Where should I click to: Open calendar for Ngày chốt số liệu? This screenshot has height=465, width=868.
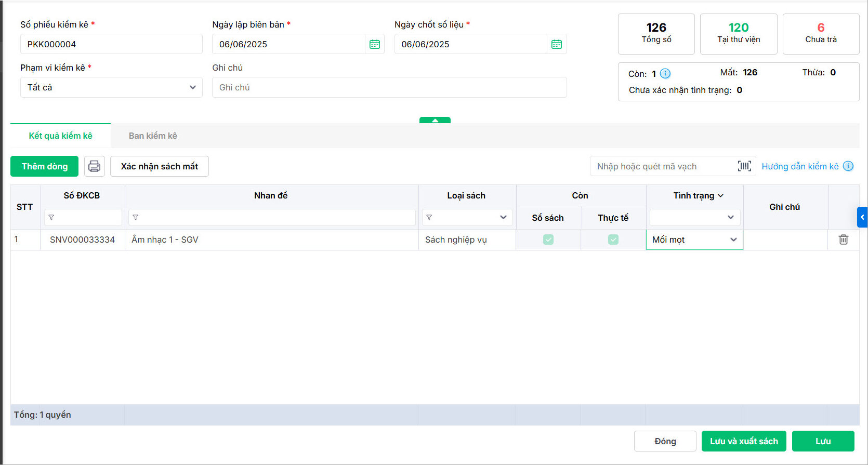[557, 44]
